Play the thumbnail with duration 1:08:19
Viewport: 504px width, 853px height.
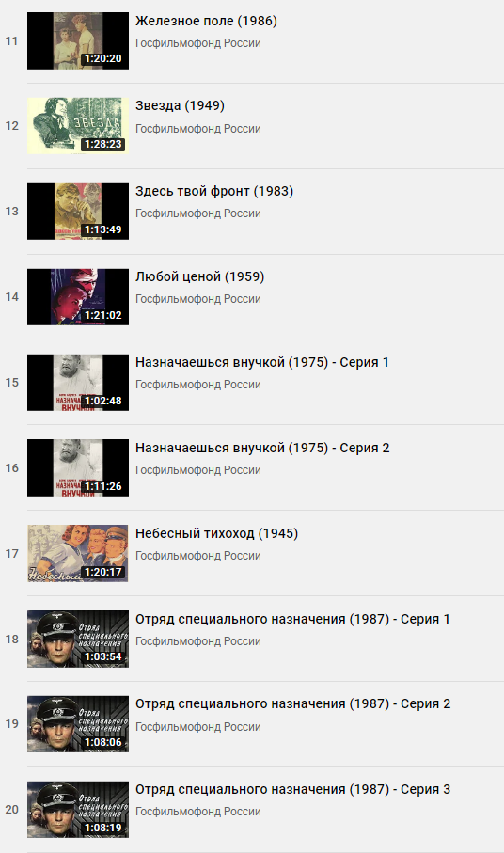78,810
